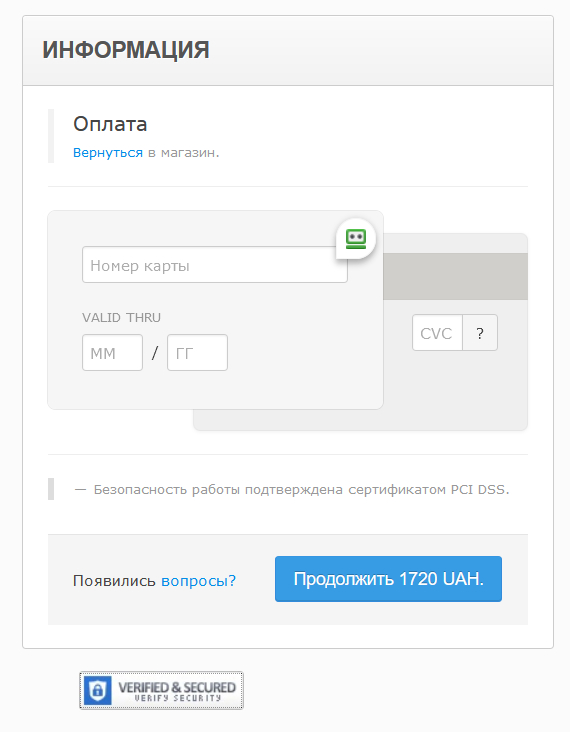Follow the Вернуться link to the shop

click(x=108, y=153)
